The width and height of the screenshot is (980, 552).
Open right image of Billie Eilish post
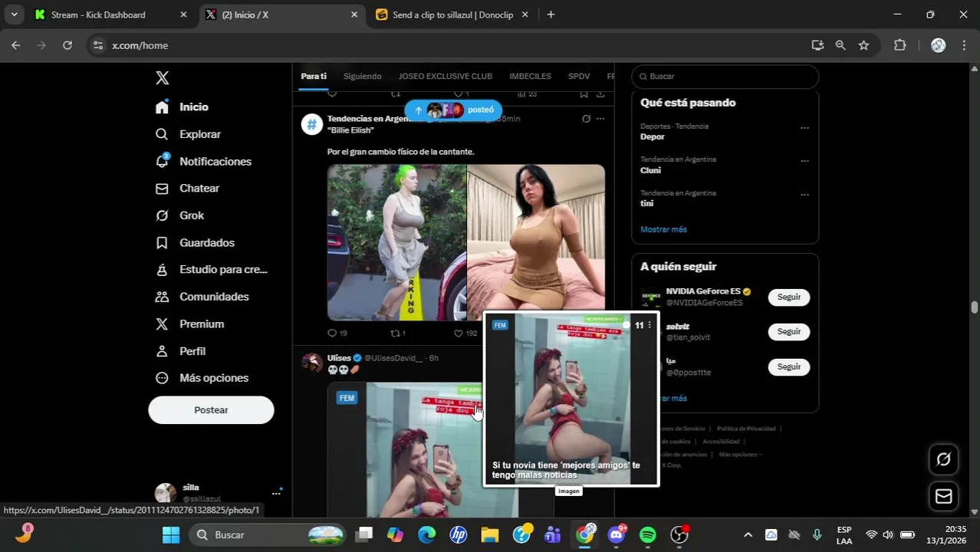pyautogui.click(x=536, y=238)
